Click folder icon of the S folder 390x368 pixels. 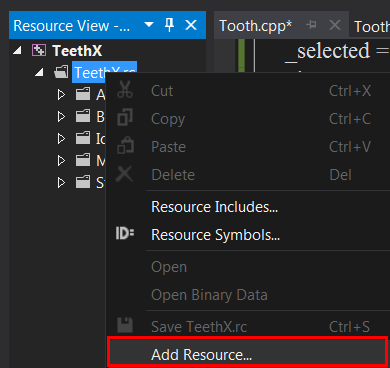click(x=83, y=182)
